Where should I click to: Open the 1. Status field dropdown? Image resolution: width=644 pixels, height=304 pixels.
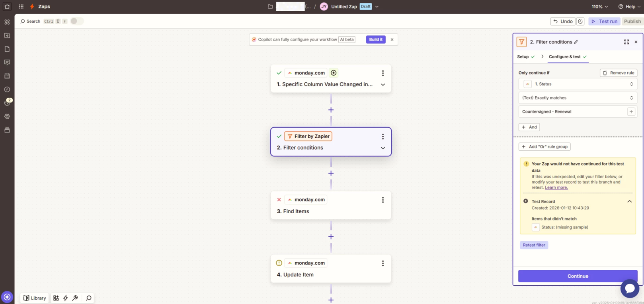pyautogui.click(x=578, y=84)
